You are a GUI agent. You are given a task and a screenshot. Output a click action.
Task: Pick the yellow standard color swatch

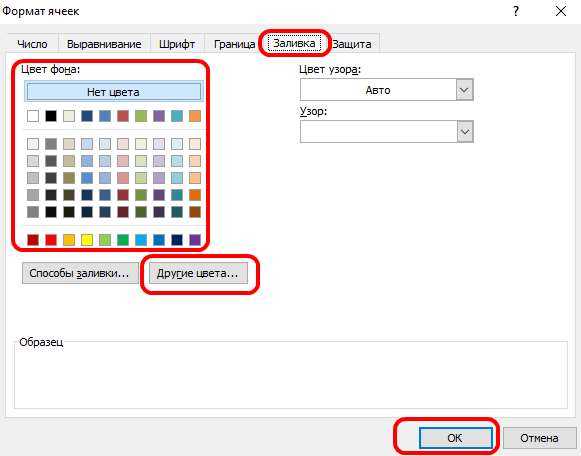(87, 240)
